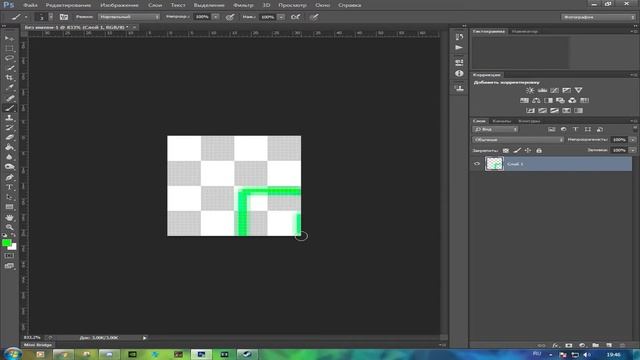Select the Path Selection tool

coord(9,197)
